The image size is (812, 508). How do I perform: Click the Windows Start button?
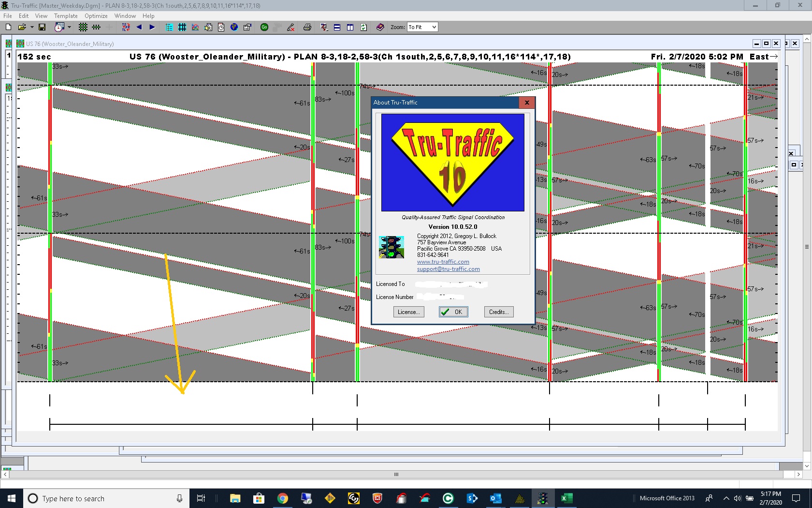[12, 498]
